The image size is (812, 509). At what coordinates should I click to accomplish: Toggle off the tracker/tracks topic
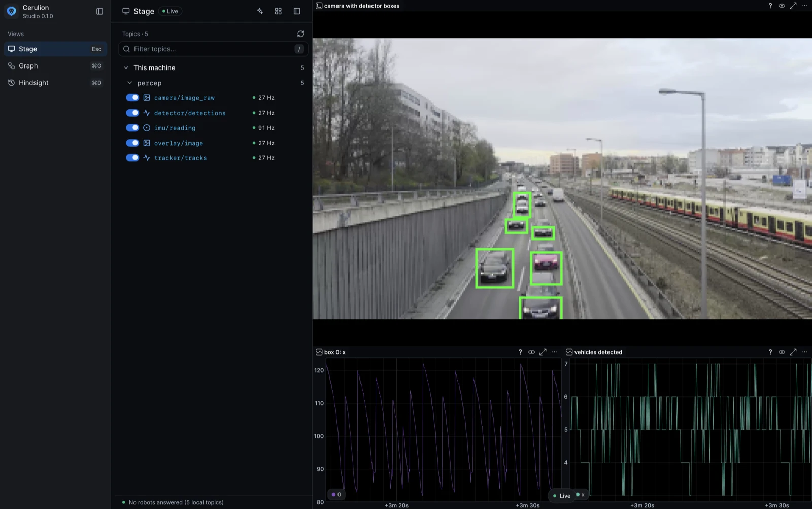pyautogui.click(x=132, y=158)
